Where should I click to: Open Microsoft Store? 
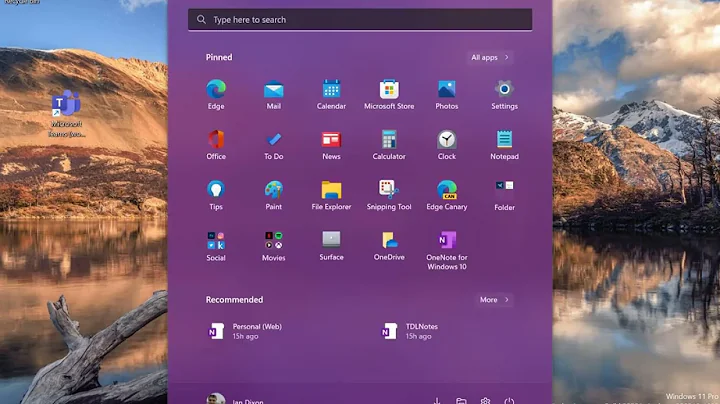(389, 94)
